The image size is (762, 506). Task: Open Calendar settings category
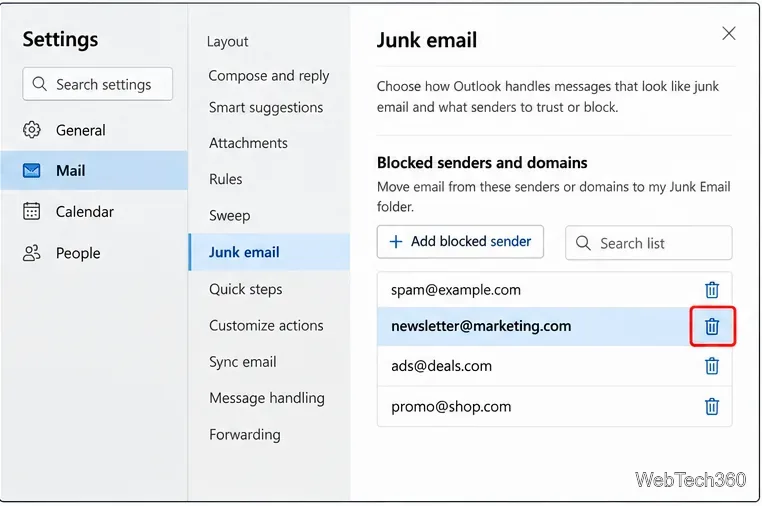[x=94, y=211]
